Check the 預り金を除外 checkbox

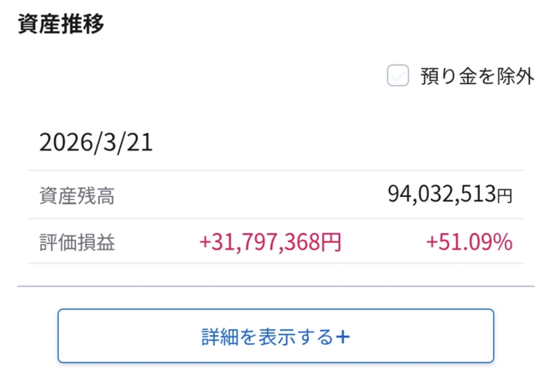397,75
